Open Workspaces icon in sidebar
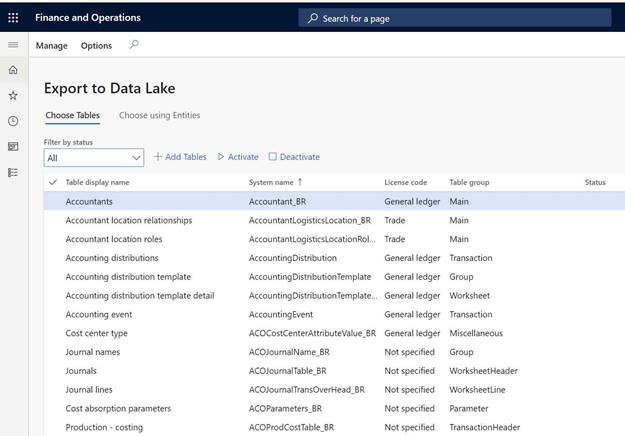This screenshot has height=436, width=625. [13, 147]
